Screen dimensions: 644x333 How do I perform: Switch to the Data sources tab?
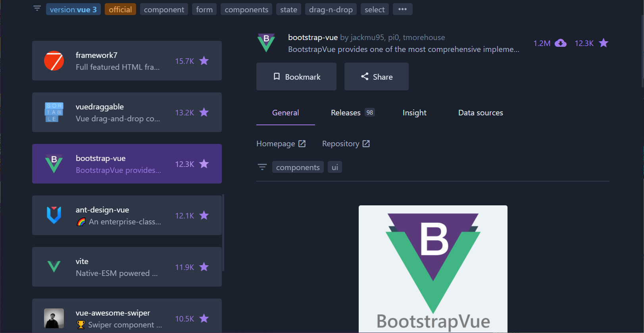click(481, 113)
